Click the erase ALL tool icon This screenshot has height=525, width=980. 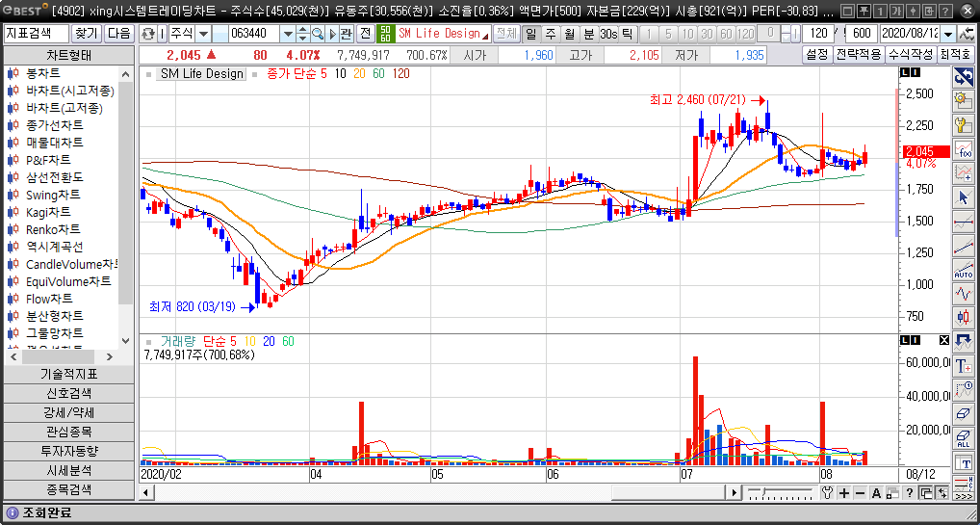click(x=963, y=438)
